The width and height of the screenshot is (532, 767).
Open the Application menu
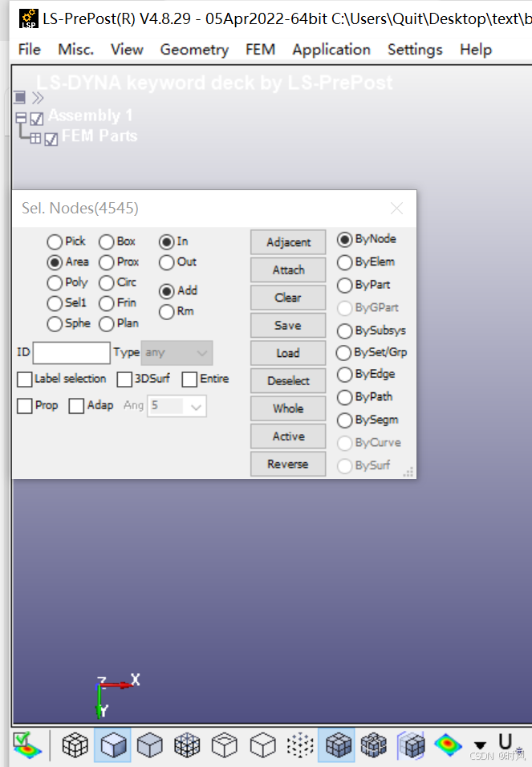pyautogui.click(x=331, y=50)
